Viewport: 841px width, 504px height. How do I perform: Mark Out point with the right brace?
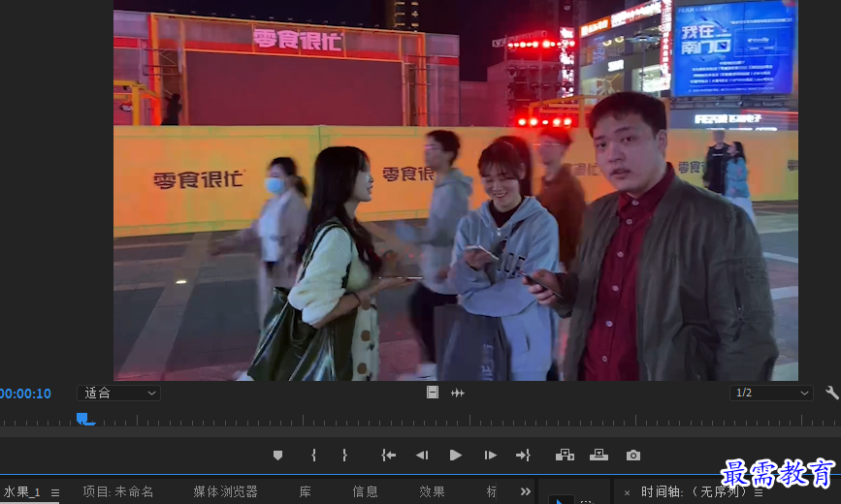[x=344, y=456]
